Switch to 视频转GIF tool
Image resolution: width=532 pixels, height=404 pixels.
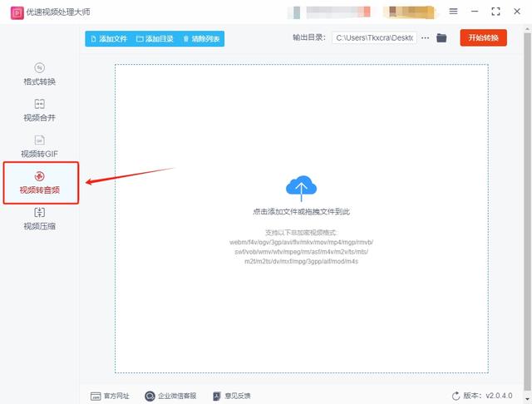(x=40, y=146)
